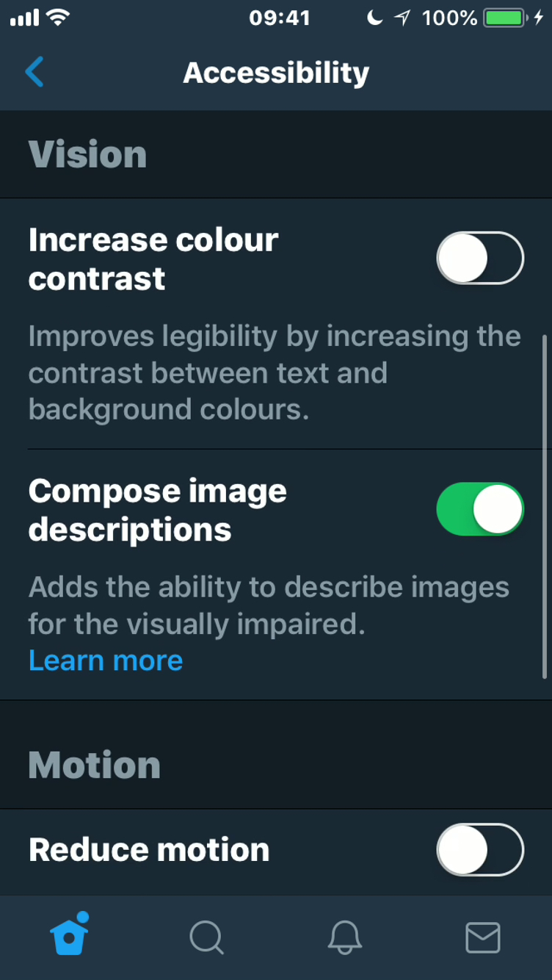Tap the back chevron to leave Accessibility
Image resolution: width=552 pixels, height=980 pixels.
pos(33,72)
